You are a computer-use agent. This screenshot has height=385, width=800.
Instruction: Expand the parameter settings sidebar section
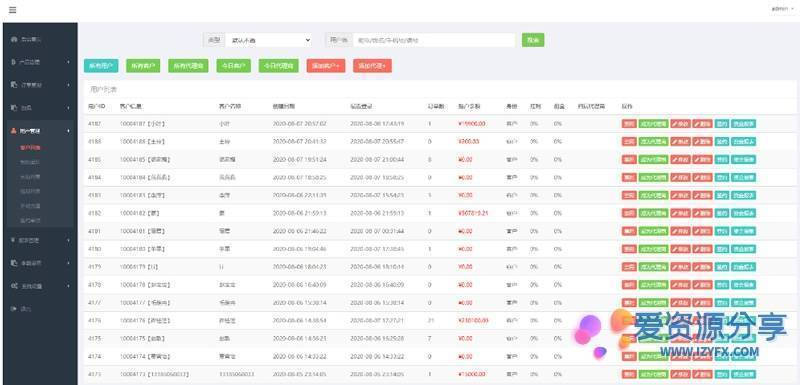[39, 263]
